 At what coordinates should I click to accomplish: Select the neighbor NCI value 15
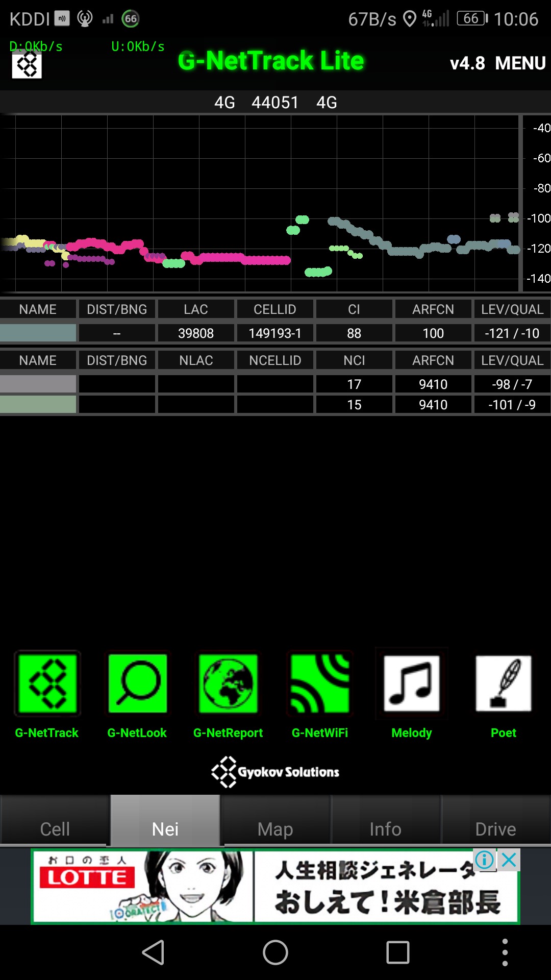point(354,404)
